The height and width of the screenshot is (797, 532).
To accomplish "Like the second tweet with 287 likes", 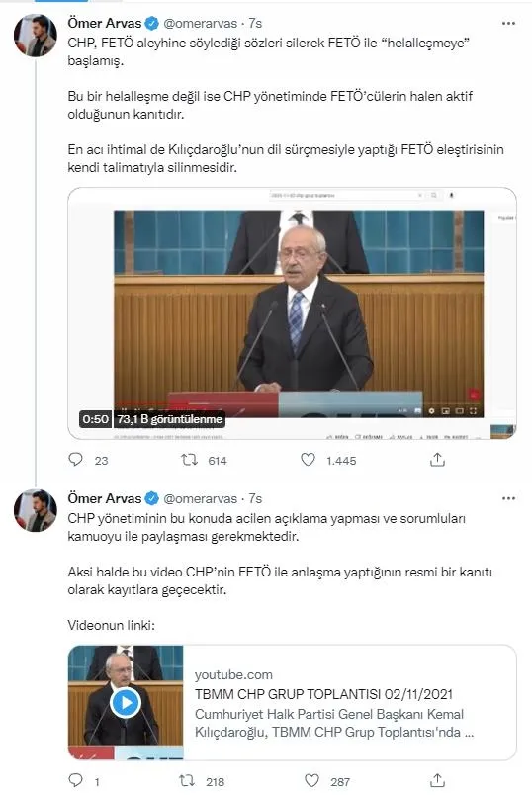I will pyautogui.click(x=311, y=780).
